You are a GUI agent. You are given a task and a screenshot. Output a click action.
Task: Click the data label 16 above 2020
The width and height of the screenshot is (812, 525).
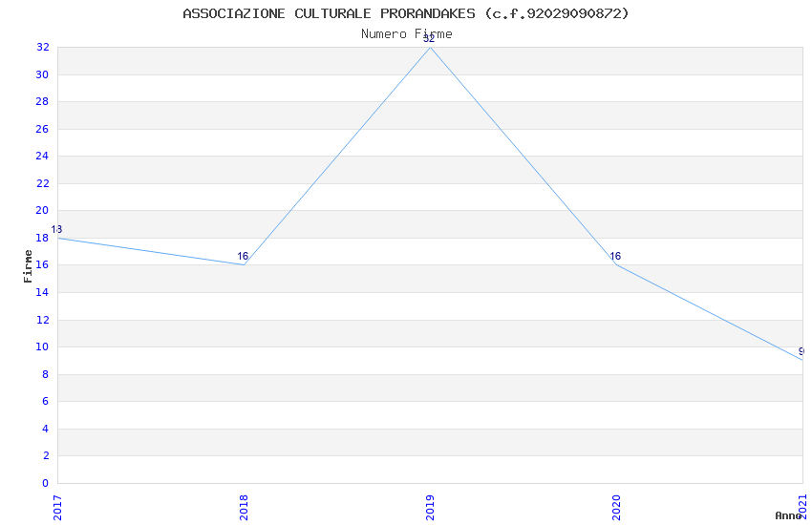(615, 256)
